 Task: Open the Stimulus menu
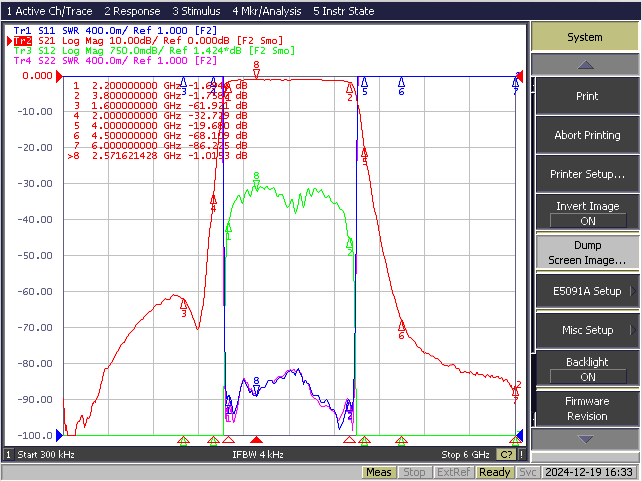196,11
